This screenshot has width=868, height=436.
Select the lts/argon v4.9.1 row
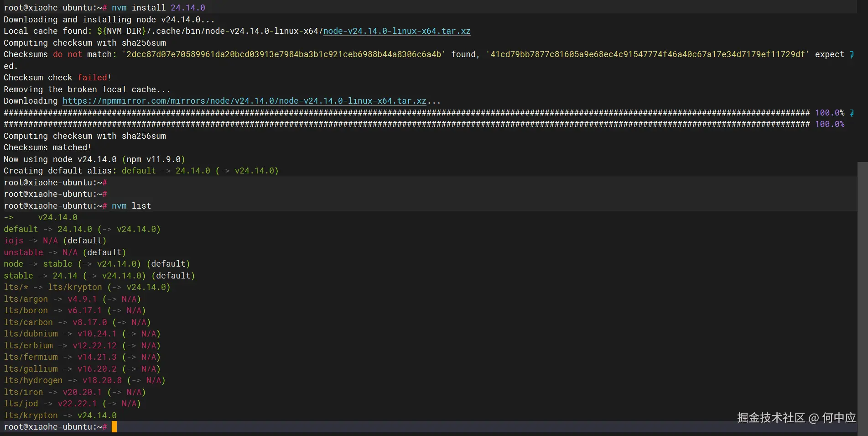[72, 299]
